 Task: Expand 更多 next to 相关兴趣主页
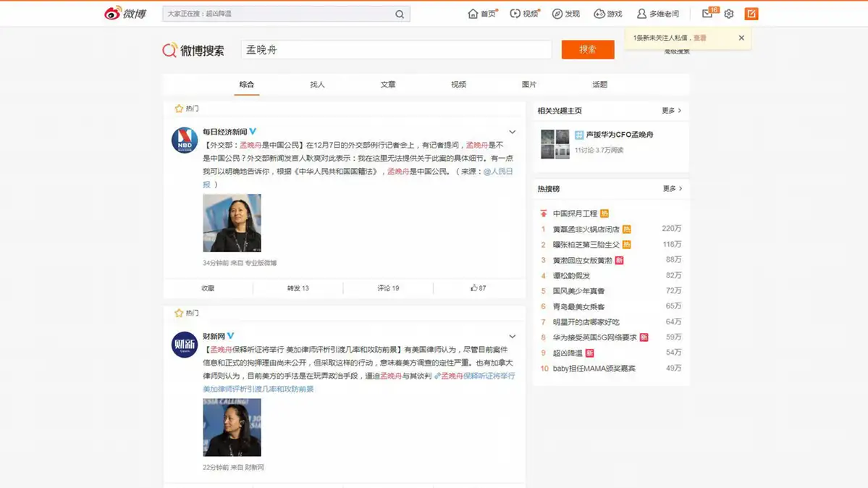click(x=672, y=111)
